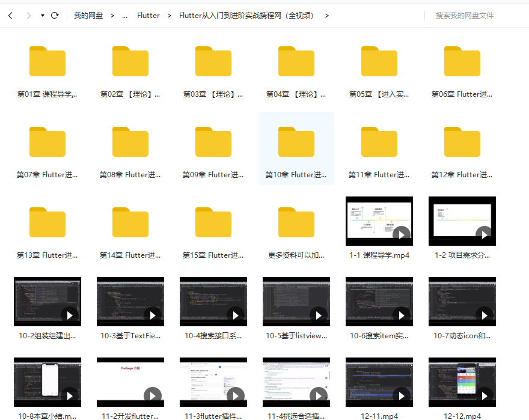Play the 10-5基于listview video
The width and height of the screenshot is (529, 420).
click(x=296, y=301)
